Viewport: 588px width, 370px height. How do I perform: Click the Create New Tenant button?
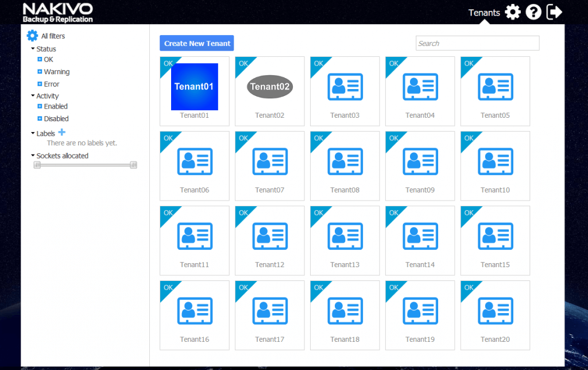coord(197,43)
